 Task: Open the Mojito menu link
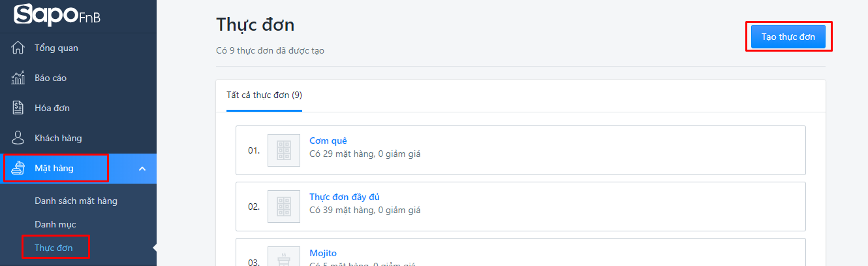tap(323, 253)
